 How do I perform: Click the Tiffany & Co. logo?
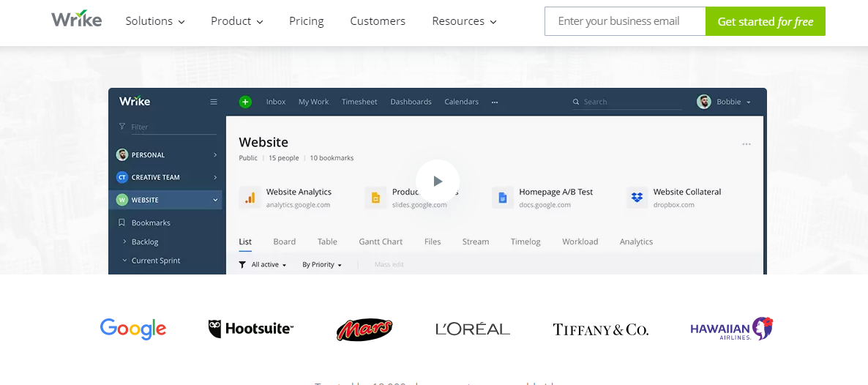click(601, 329)
